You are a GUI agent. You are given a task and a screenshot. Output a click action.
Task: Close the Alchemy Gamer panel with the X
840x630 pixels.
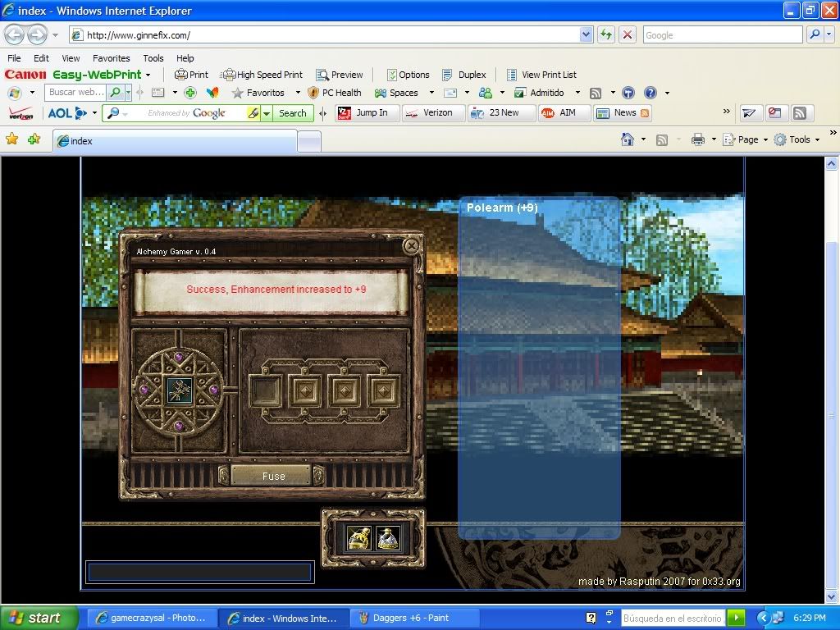412,245
